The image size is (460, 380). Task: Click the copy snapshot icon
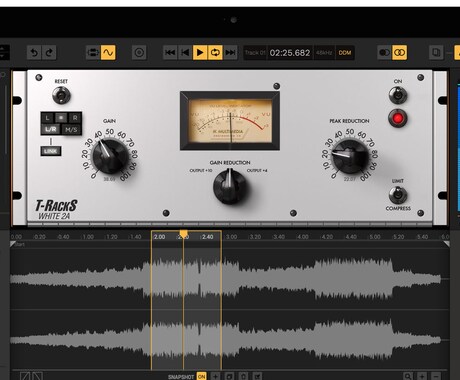[x=230, y=377]
